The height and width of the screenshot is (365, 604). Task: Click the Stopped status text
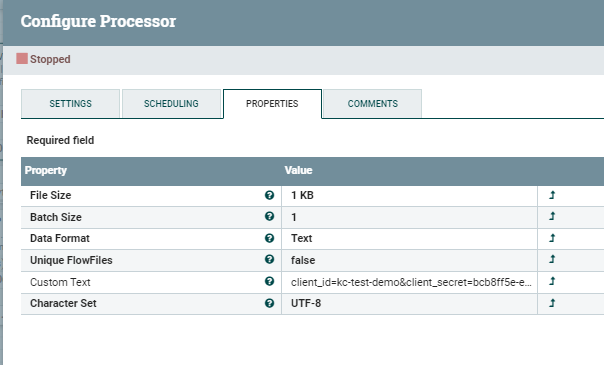coord(50,59)
